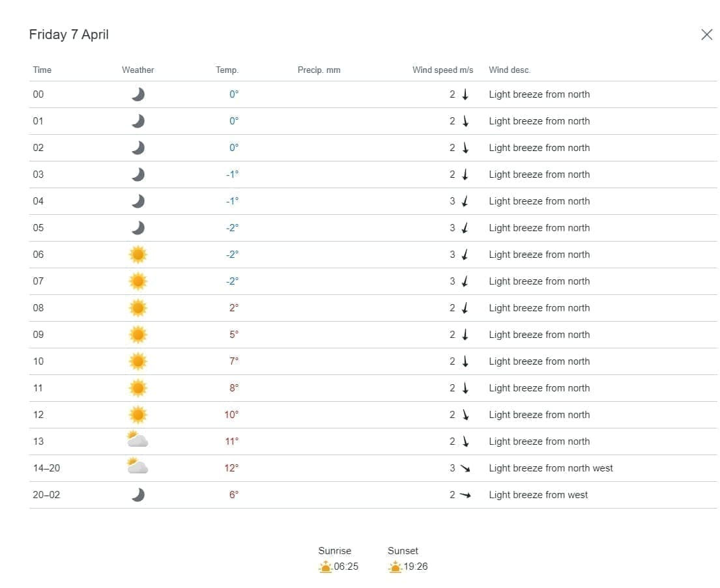Screen dimensions: 720x588
Task: Click the Wind speed m/s header
Action: point(442,70)
